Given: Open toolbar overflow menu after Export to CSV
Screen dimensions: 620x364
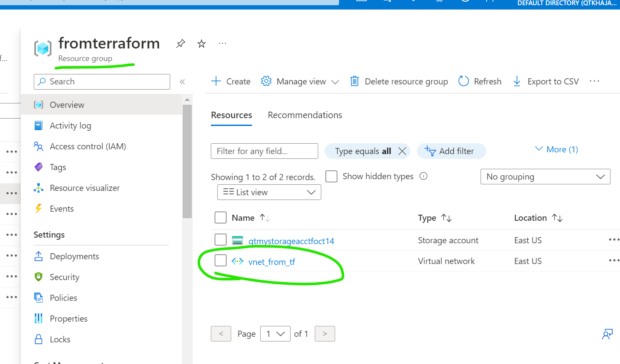Looking at the screenshot, I should pos(594,81).
